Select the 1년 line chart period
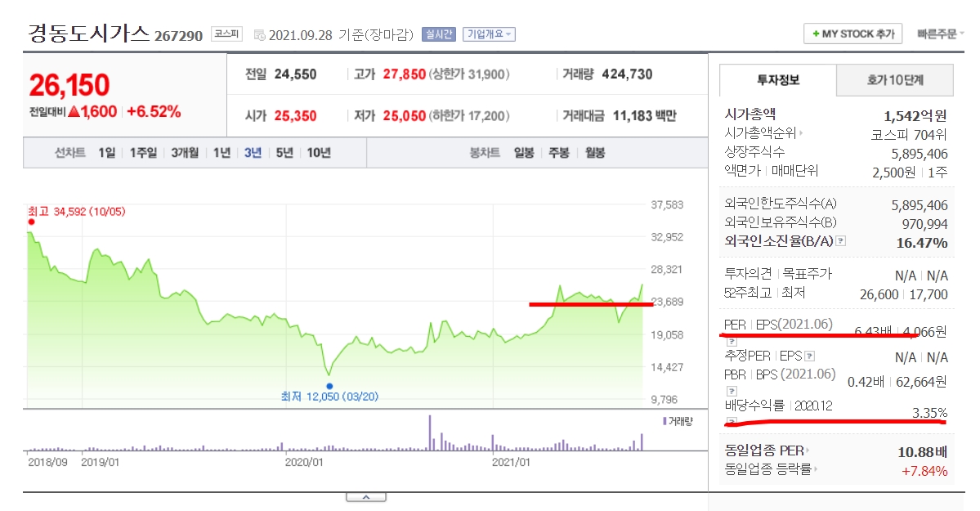 [x=222, y=153]
